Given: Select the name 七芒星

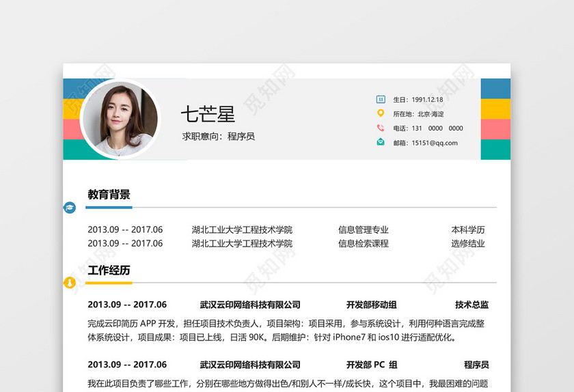Looking at the screenshot, I should [x=208, y=114].
